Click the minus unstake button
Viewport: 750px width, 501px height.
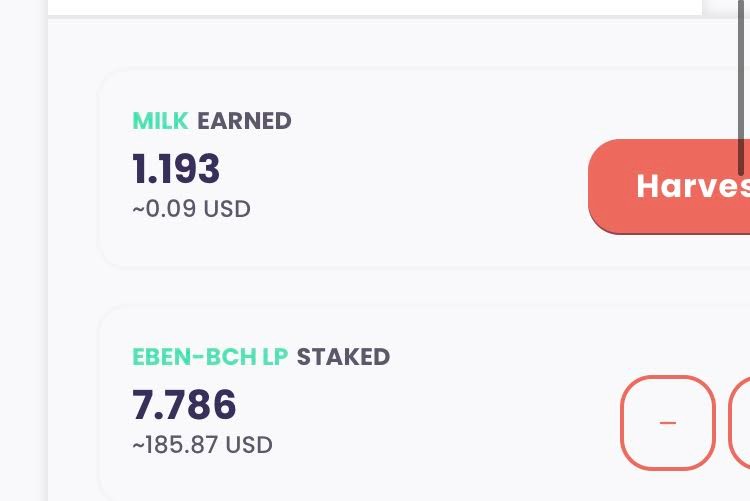click(x=668, y=423)
